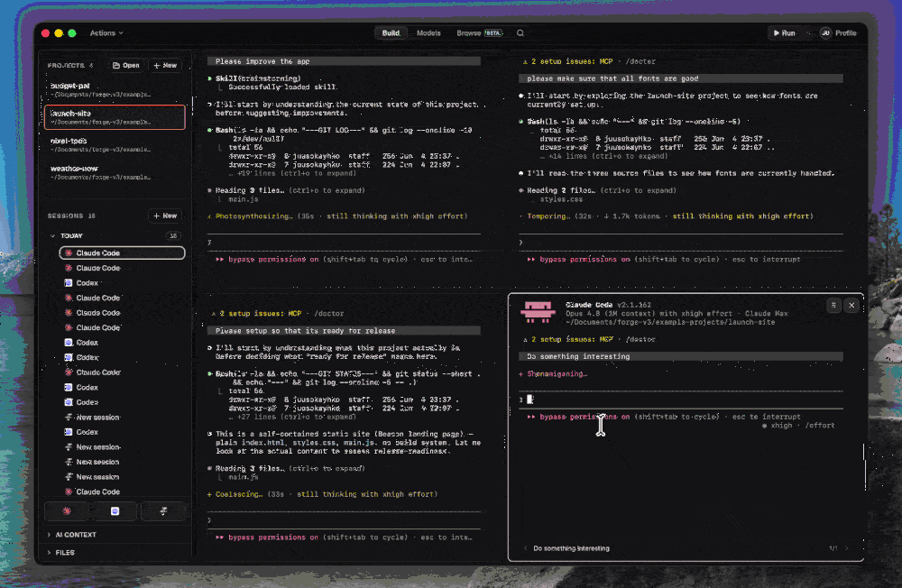This screenshot has width=902, height=588.
Task: Click 'please make sure that all fonts are good'
Action: 681,78
